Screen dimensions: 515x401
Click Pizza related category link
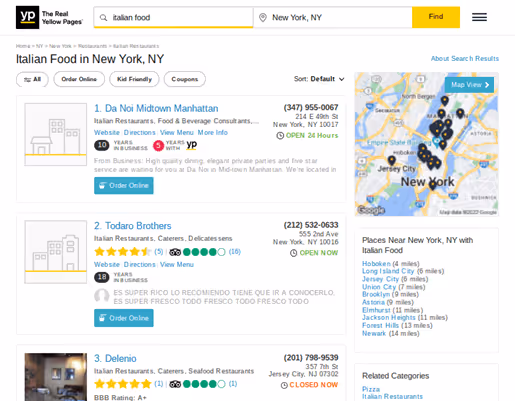tap(371, 389)
